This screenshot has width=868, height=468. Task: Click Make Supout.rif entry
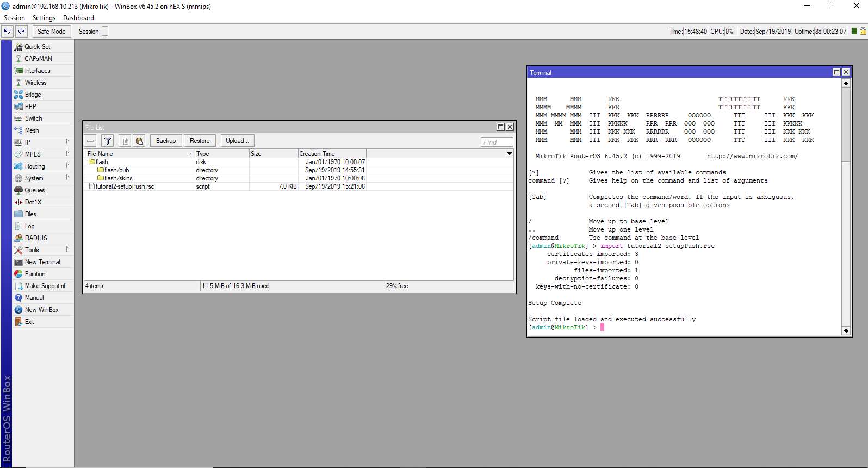point(43,286)
